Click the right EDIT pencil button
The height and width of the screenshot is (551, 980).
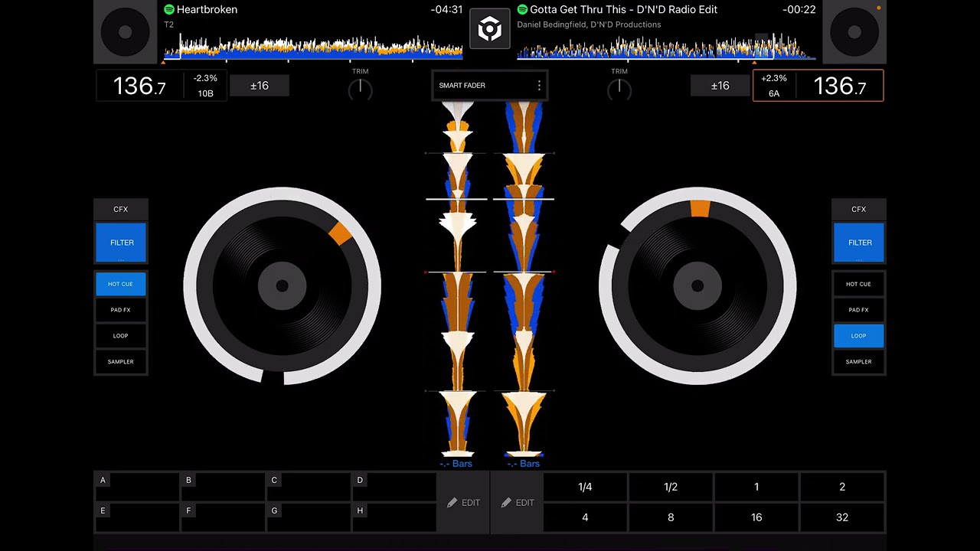[517, 503]
